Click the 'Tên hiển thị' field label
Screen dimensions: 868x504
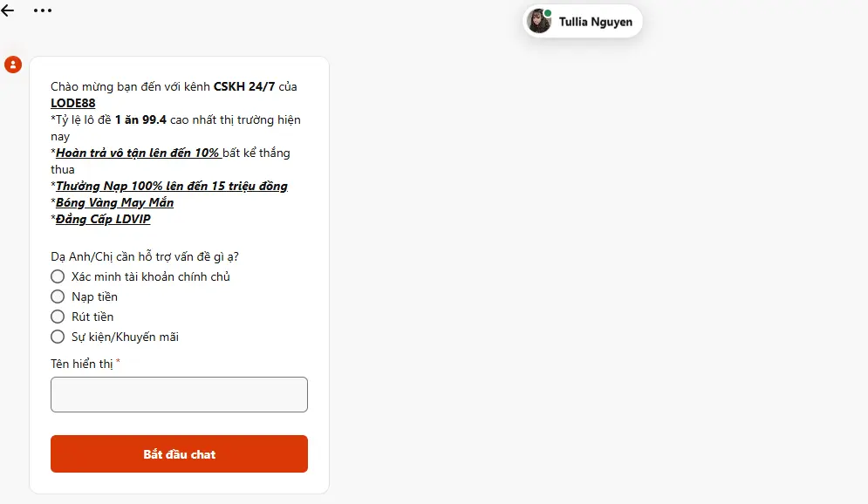(x=82, y=364)
